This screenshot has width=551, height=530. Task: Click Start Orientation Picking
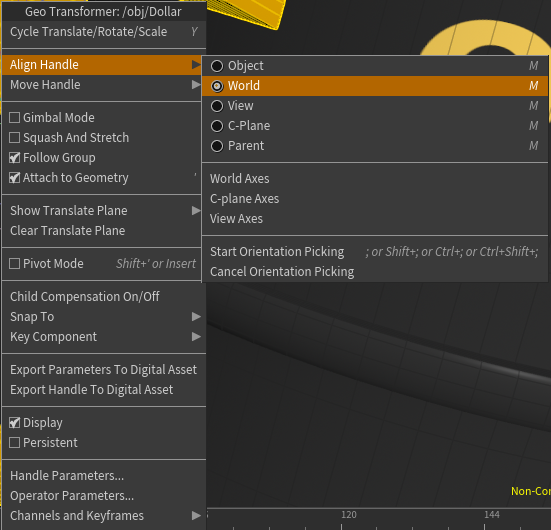375,252
